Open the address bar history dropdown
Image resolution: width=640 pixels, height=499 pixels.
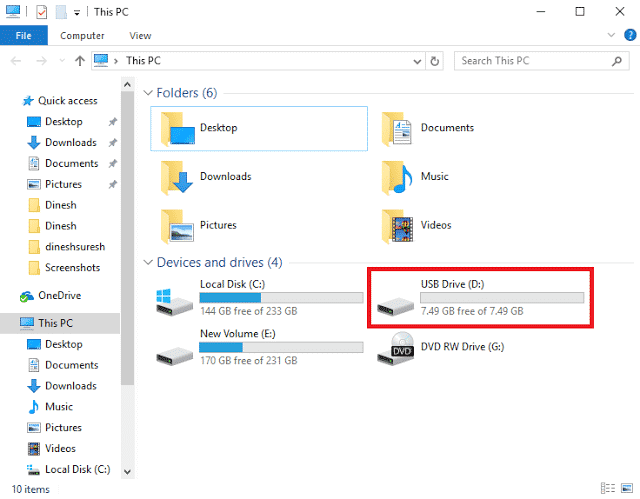coord(417,62)
